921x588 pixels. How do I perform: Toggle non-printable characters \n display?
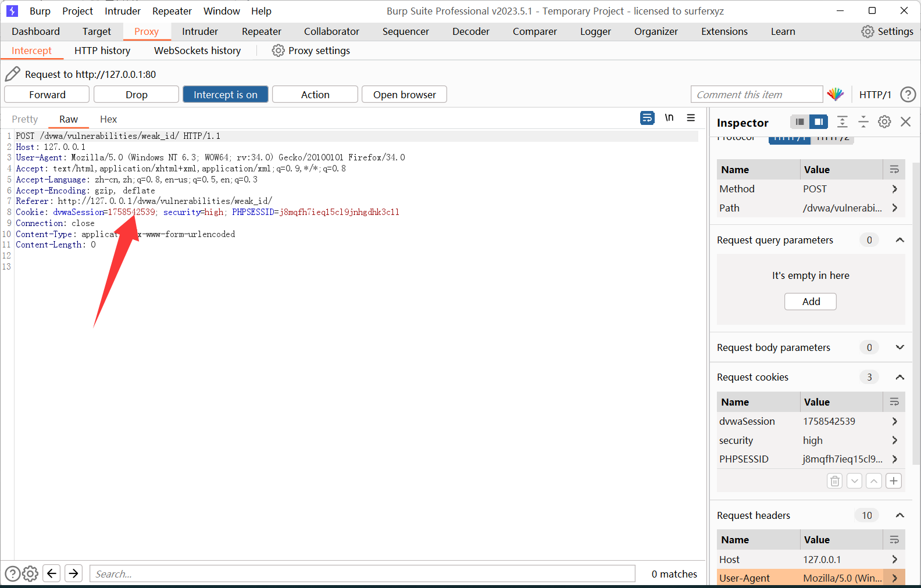[x=669, y=118]
